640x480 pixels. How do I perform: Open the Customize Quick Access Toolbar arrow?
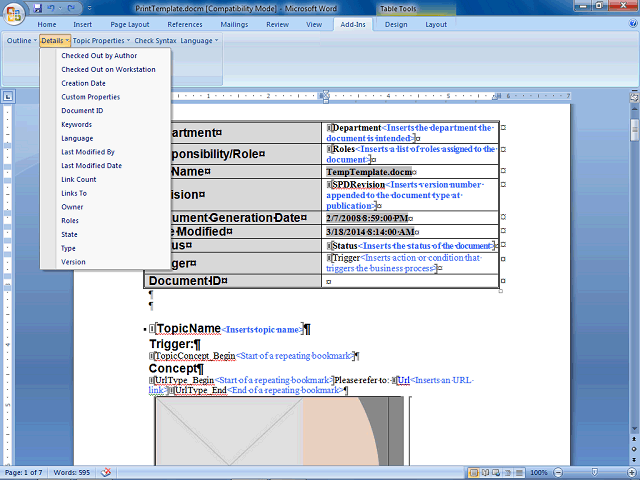pyautogui.click(x=90, y=8)
